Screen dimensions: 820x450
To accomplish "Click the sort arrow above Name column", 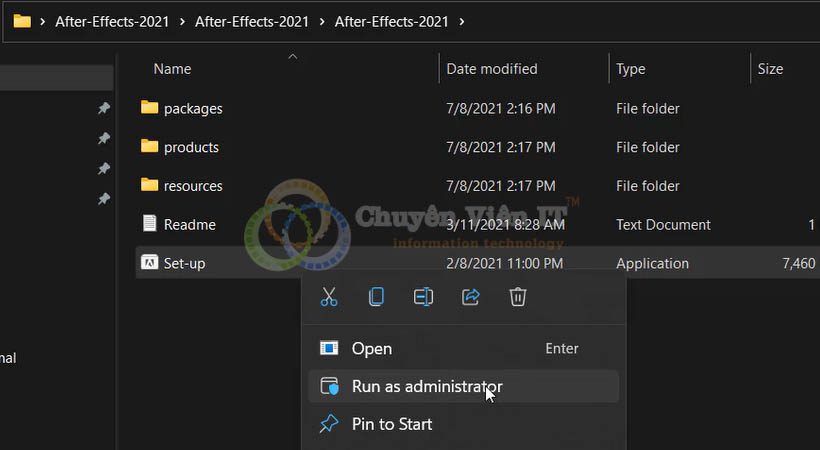I will click(293, 56).
